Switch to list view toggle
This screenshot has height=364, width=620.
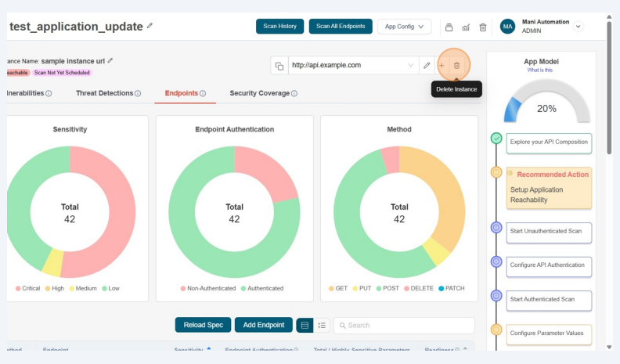[x=322, y=325]
